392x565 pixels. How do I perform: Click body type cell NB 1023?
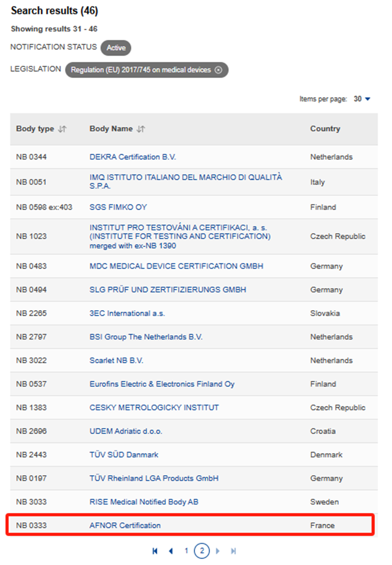31,236
